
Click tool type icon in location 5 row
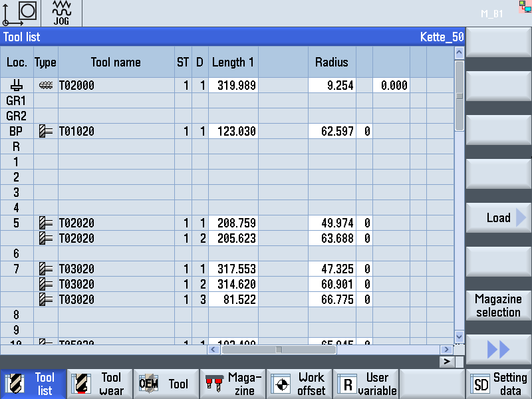(46, 223)
